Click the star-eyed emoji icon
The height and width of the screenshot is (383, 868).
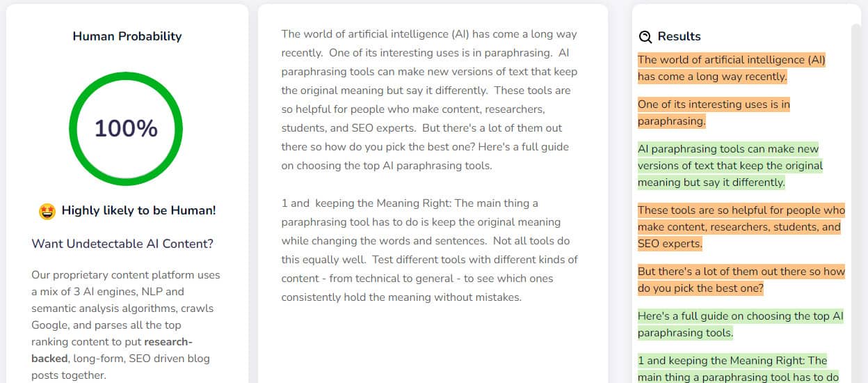[x=47, y=211]
